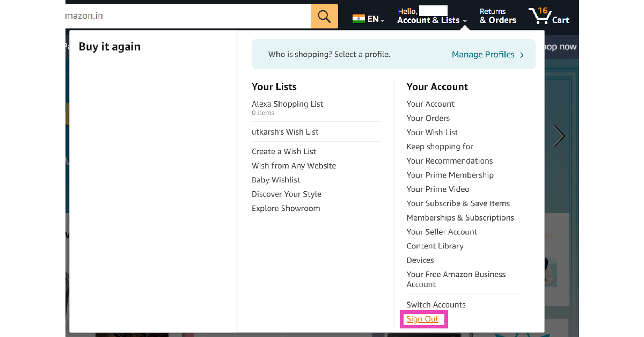This screenshot has height=337, width=644.
Task: Choose Switch Accounts
Action: tap(436, 305)
